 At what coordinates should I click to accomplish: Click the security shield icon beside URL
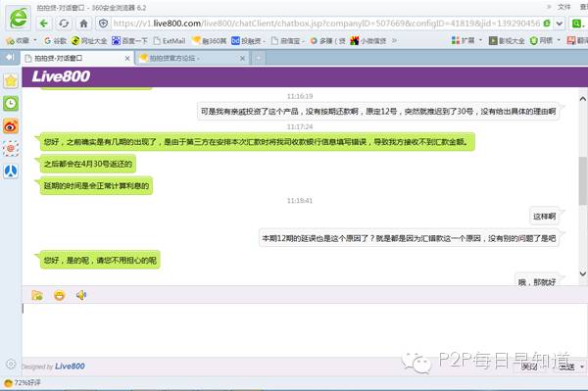103,24
